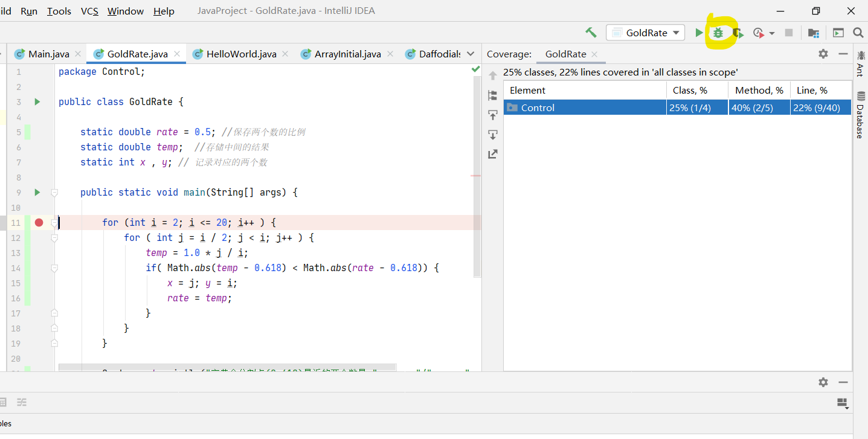Open the Window menu

(x=126, y=11)
